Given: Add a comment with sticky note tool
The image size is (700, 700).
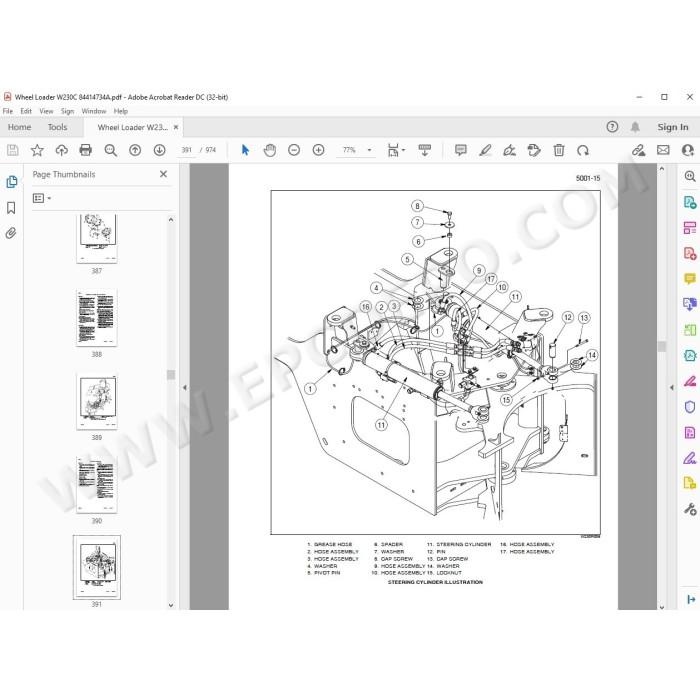Looking at the screenshot, I should click(x=461, y=150).
